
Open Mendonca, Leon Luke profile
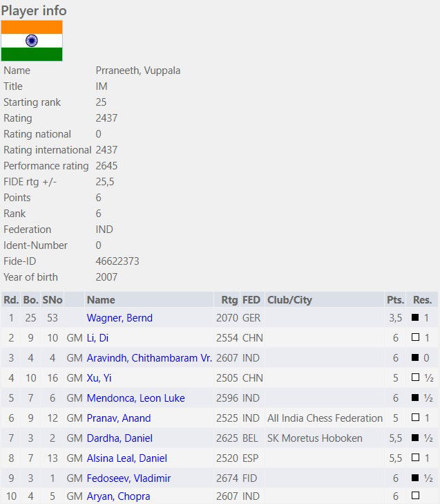(136, 398)
